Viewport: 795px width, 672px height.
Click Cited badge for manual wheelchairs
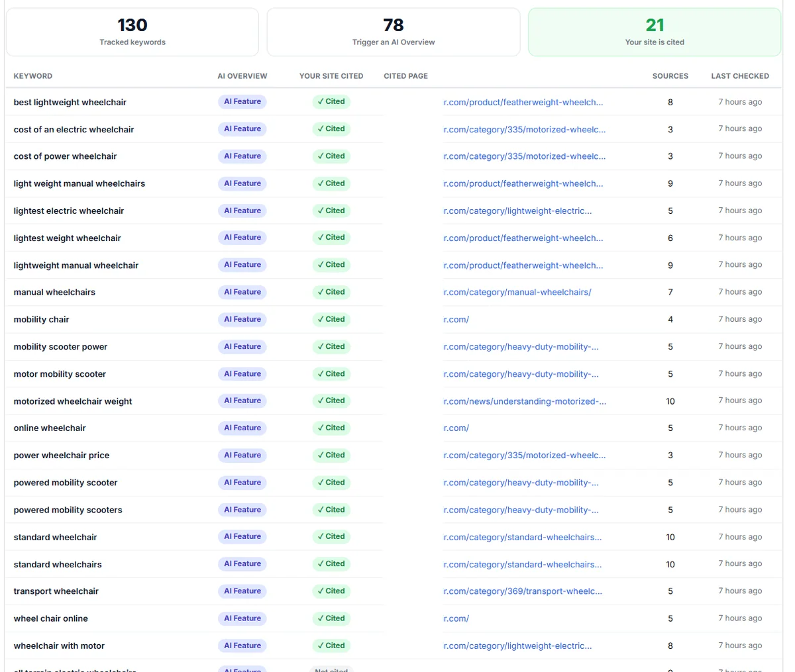pyautogui.click(x=331, y=292)
